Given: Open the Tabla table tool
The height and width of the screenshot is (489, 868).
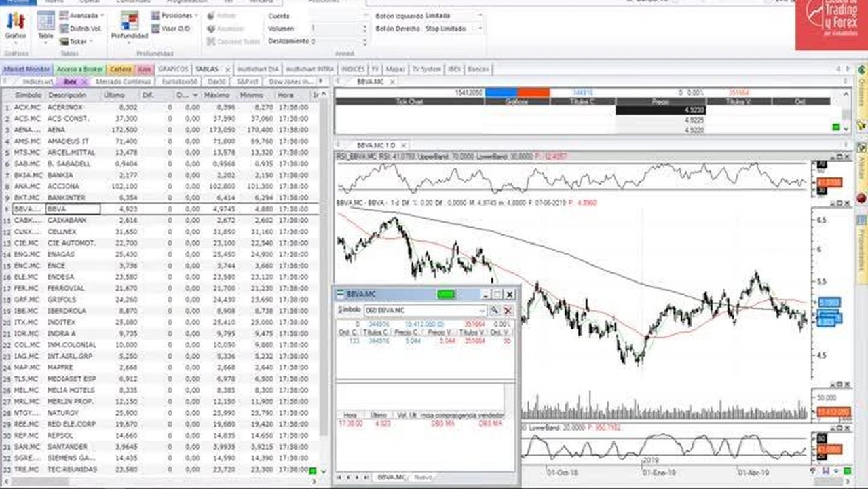Looking at the screenshot, I should coord(45,26).
